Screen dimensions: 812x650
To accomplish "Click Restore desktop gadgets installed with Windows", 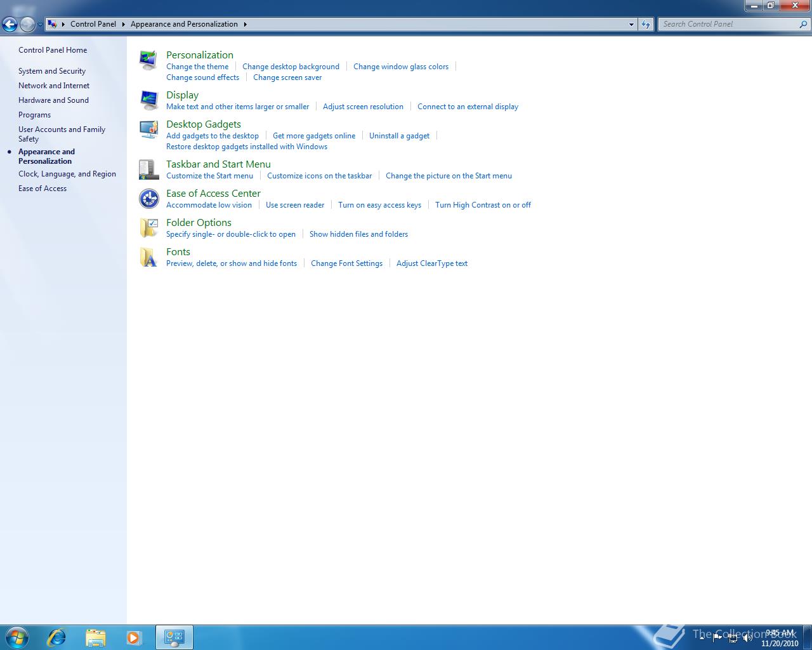I will [247, 147].
